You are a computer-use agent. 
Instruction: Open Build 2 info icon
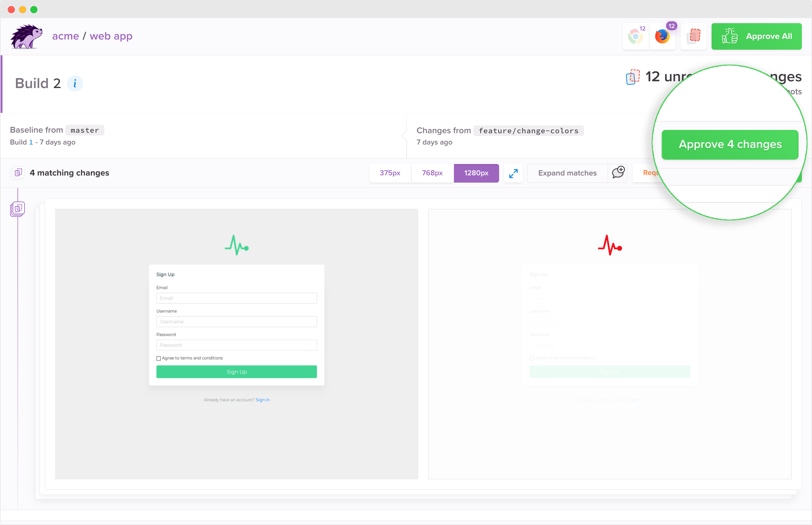tap(74, 84)
